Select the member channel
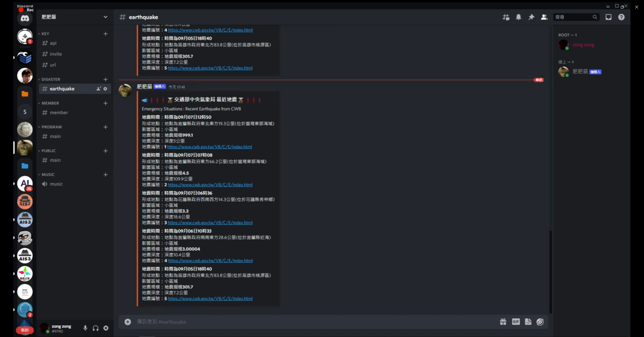 (59, 113)
